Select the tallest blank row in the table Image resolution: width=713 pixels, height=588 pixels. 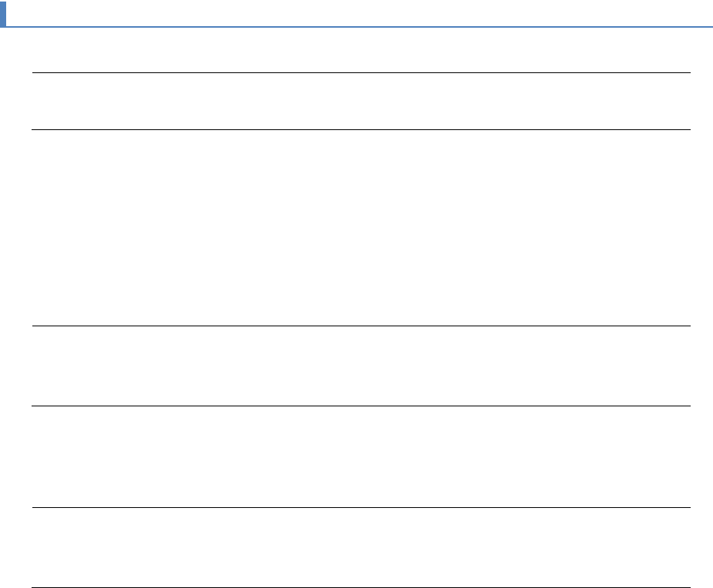[360, 227]
